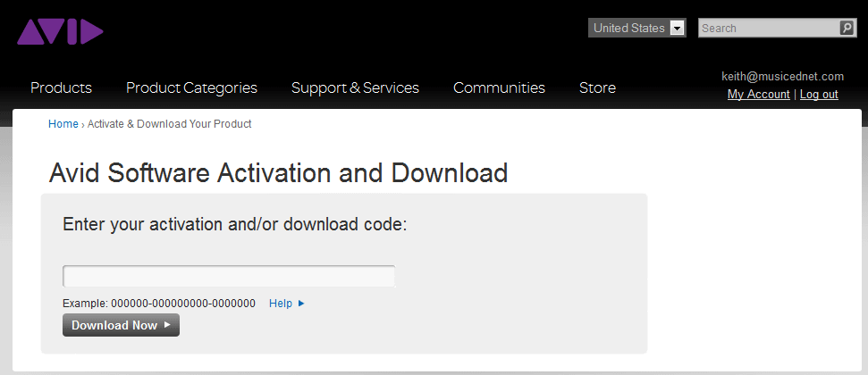Click the Avid Software Activation and Download heading

point(278,172)
